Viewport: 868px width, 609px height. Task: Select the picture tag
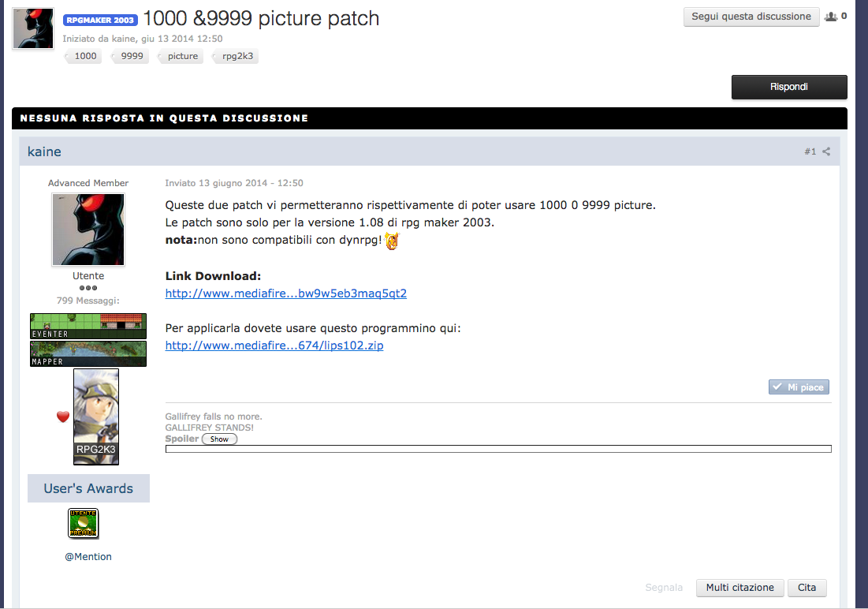[x=183, y=56]
